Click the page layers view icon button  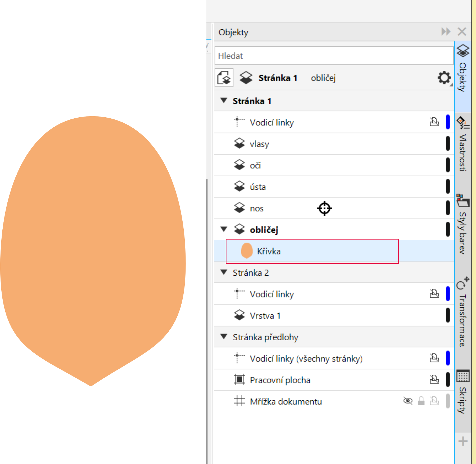point(224,78)
